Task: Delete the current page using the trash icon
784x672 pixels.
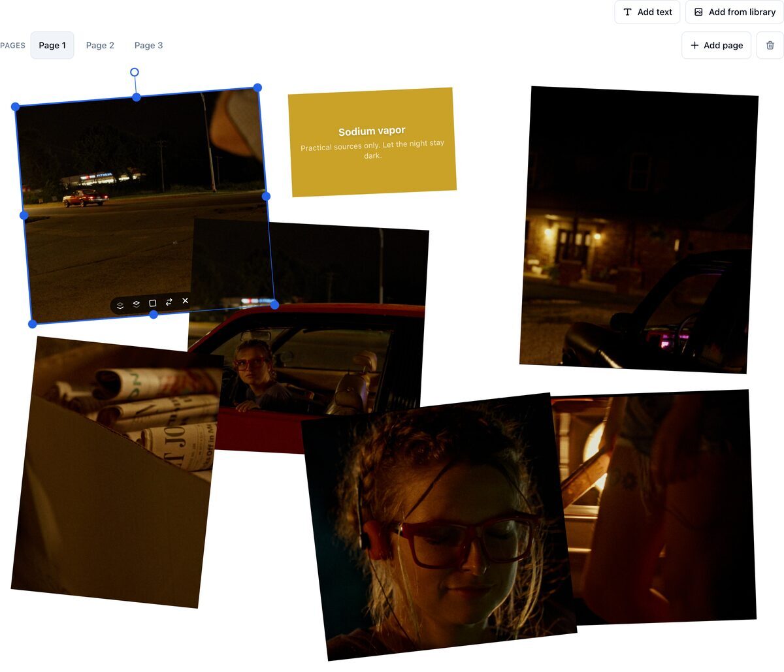Action: (x=770, y=45)
